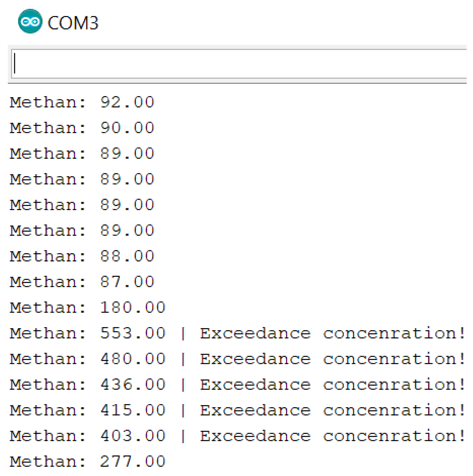The width and height of the screenshot is (473, 476).
Task: Click the 403.00 methane reading value
Action: pyautogui.click(x=133, y=435)
